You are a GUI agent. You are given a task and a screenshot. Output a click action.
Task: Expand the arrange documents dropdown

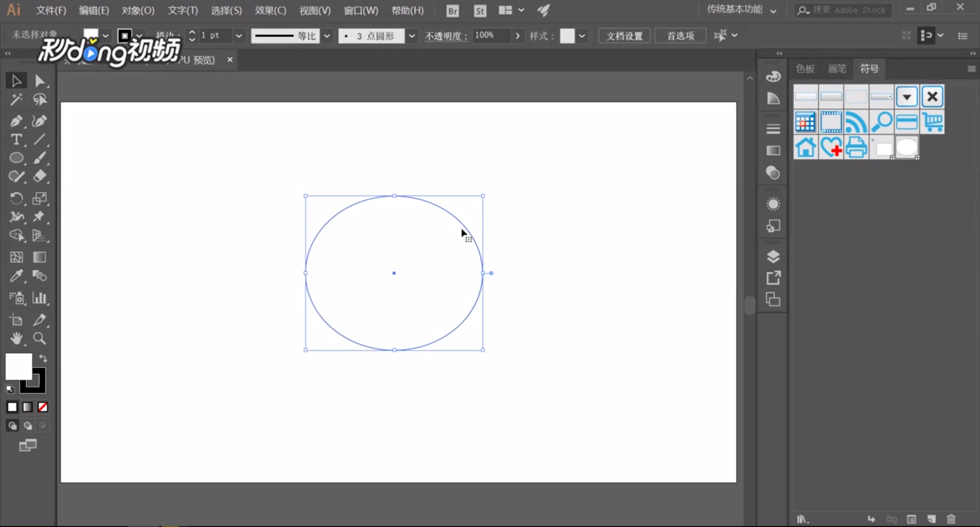521,10
